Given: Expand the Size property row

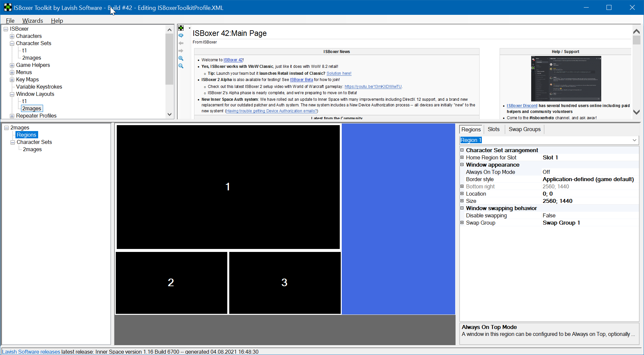Looking at the screenshot, I should click(462, 201).
